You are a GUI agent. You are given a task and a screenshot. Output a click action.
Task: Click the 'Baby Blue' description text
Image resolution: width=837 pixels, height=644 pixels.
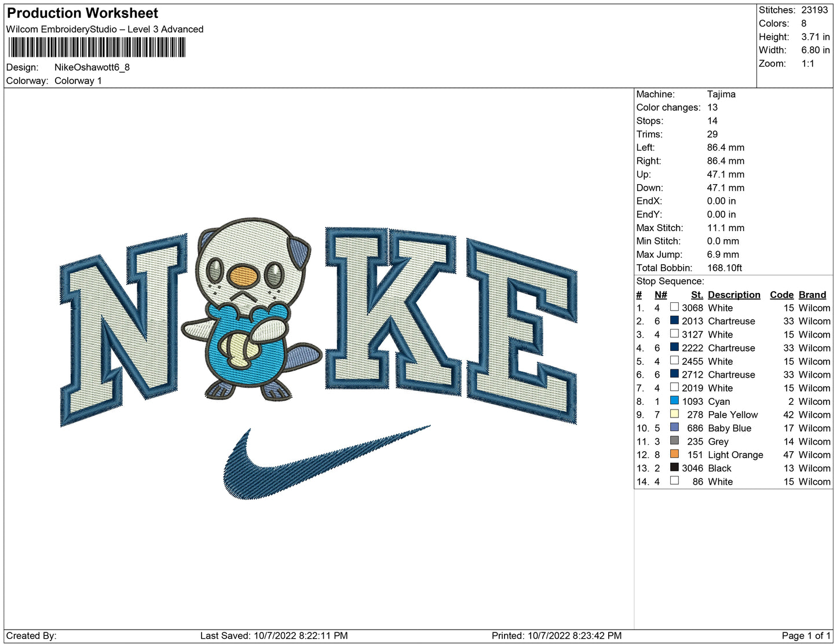tap(730, 428)
